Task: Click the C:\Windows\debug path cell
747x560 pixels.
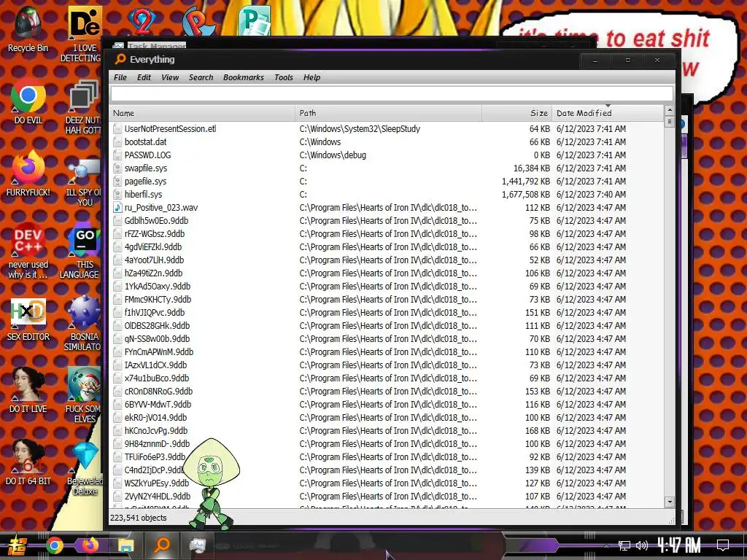Action: coord(333,155)
